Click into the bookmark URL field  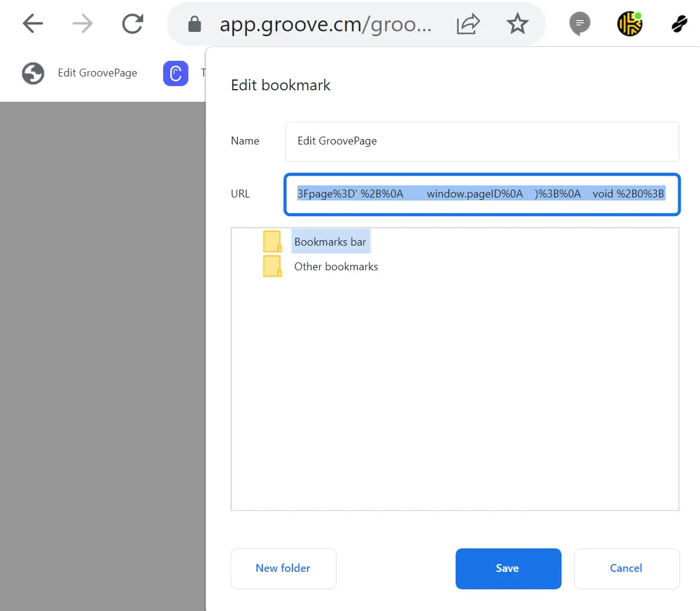482,194
